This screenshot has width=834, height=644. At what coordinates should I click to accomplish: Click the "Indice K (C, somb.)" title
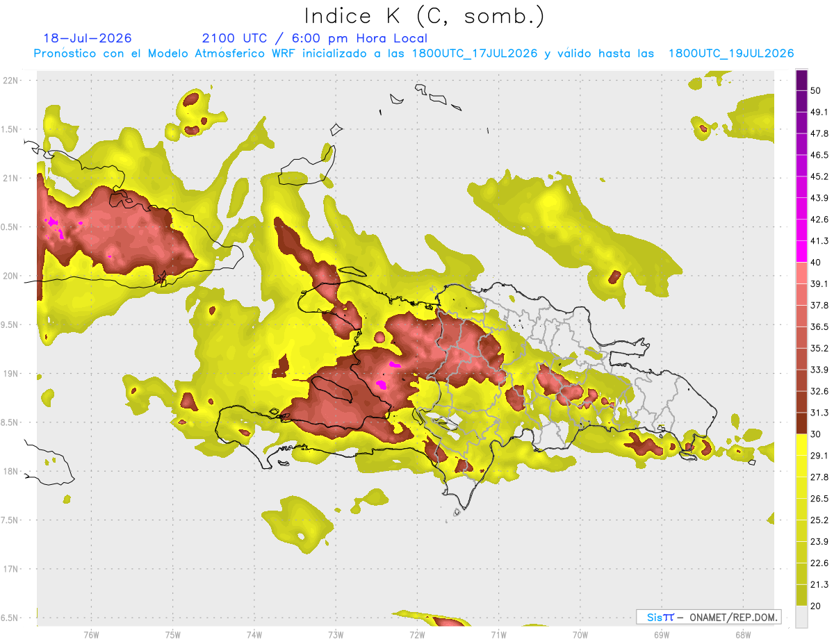click(424, 17)
